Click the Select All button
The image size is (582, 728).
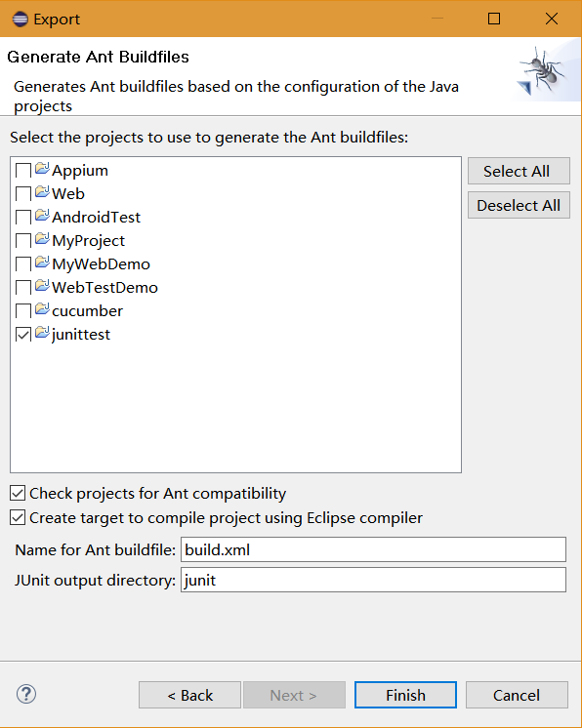pos(519,171)
